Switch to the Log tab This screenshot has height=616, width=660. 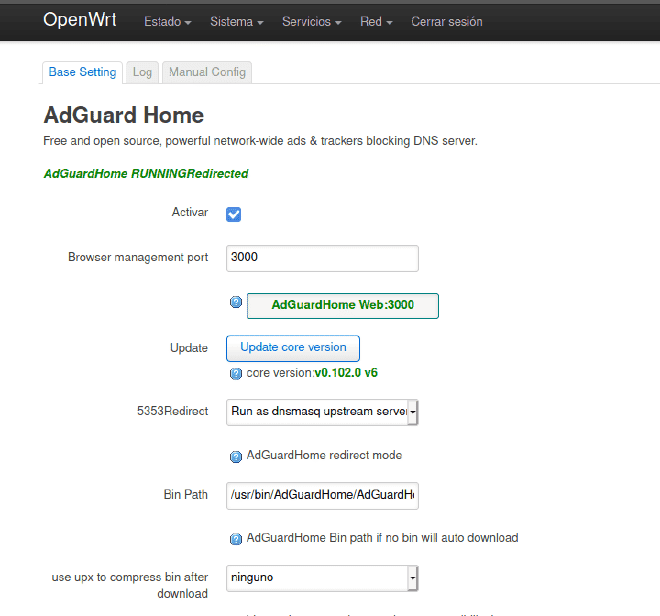pos(142,72)
